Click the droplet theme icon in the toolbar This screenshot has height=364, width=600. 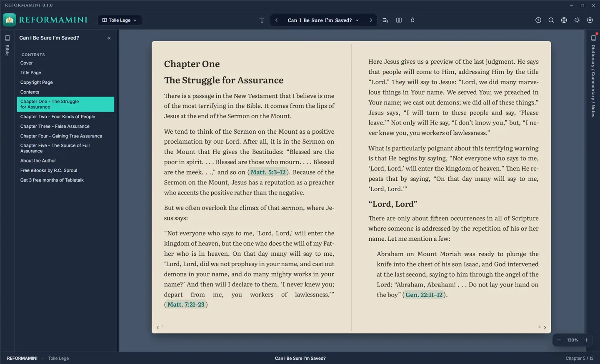412,20
